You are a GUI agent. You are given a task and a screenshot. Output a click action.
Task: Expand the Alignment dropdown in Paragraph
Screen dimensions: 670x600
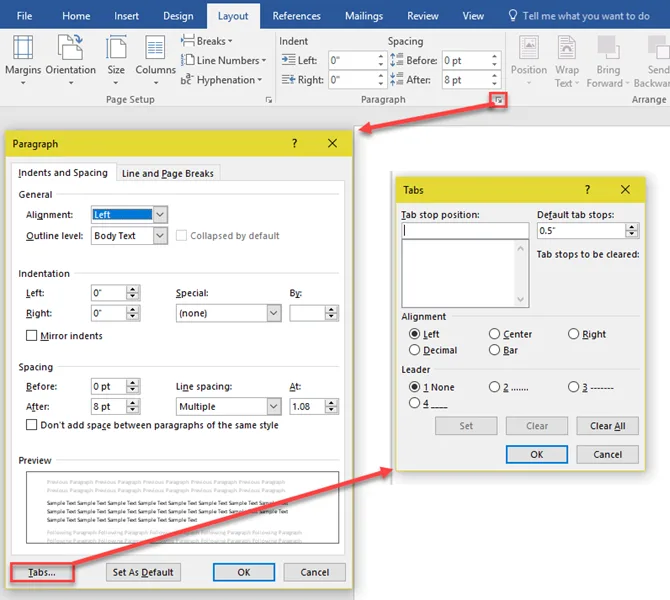point(160,214)
